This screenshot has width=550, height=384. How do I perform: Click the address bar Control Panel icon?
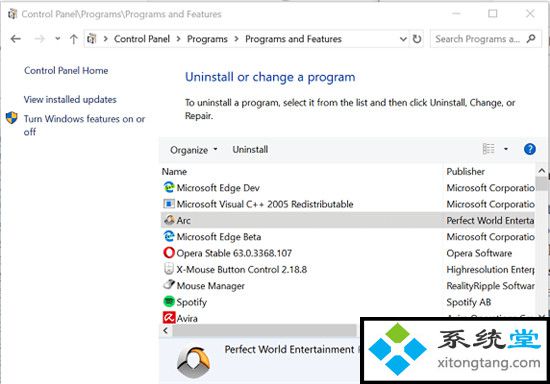92,39
